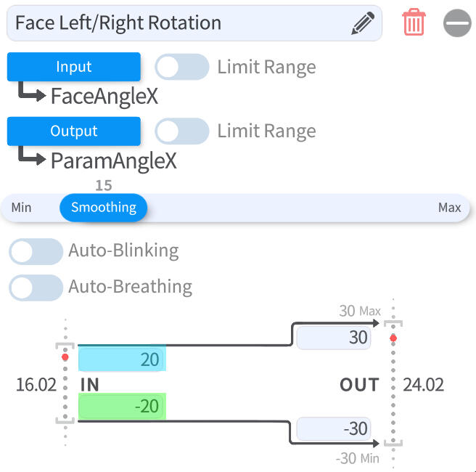
Task: Click the red dot on output range
Action: 393,338
